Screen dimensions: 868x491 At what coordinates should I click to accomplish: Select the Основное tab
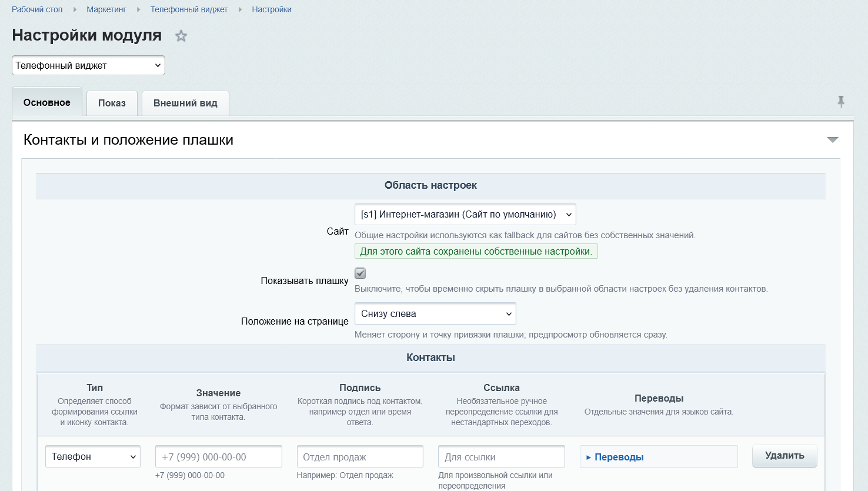pos(47,102)
